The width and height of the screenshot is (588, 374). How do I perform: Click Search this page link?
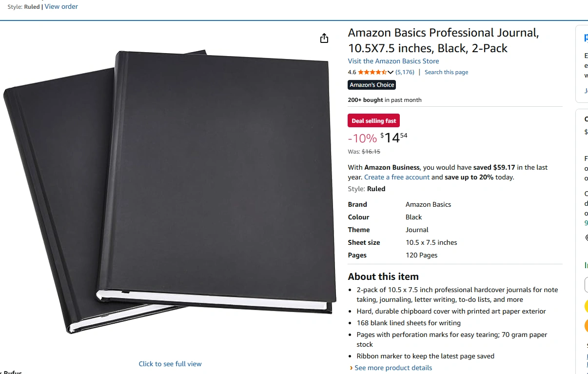tap(446, 72)
